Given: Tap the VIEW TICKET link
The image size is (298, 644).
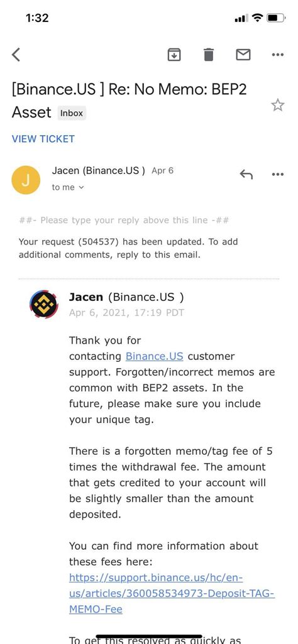Looking at the screenshot, I should coord(43,139).
